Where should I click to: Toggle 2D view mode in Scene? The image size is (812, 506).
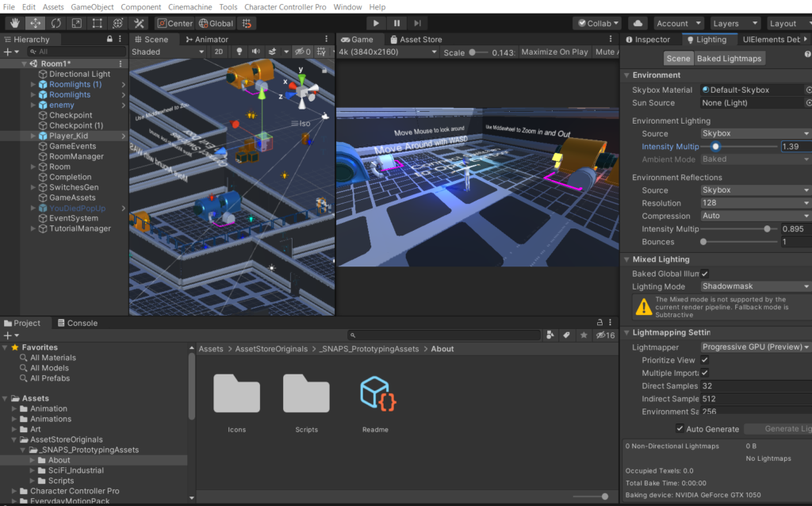click(x=219, y=52)
